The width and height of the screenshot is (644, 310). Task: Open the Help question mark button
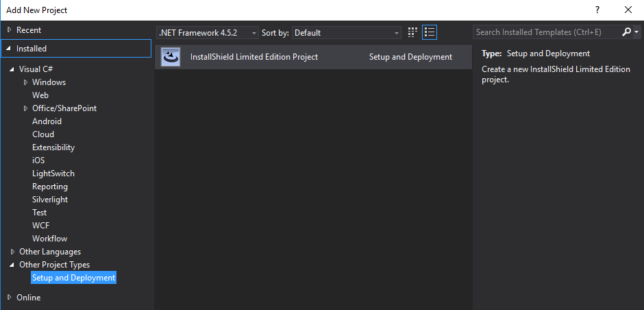tap(597, 10)
